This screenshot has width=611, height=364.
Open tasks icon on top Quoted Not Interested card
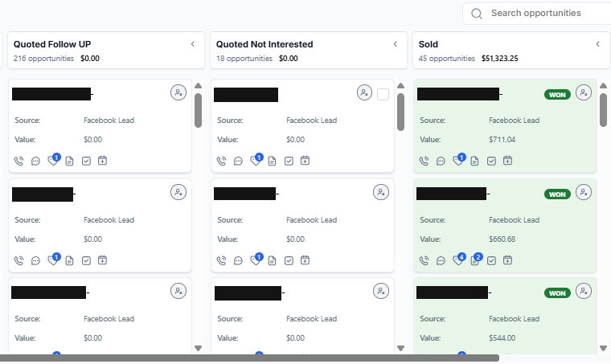[x=289, y=161]
